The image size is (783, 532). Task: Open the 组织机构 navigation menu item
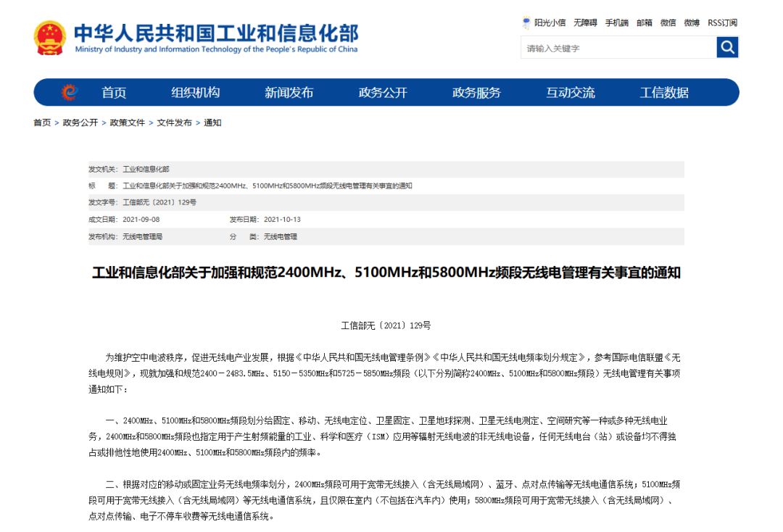click(x=196, y=93)
